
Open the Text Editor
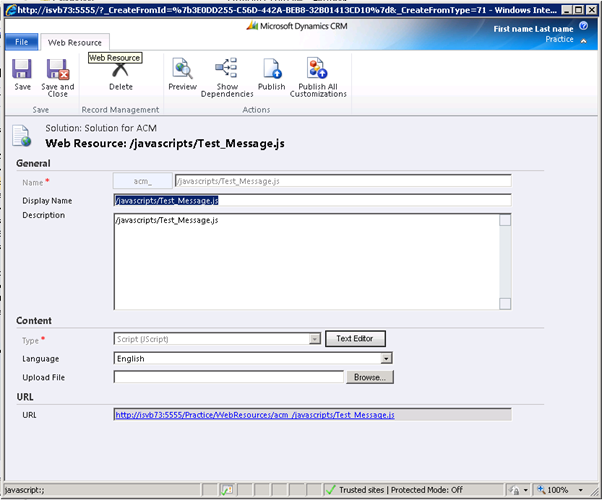pyautogui.click(x=355, y=338)
